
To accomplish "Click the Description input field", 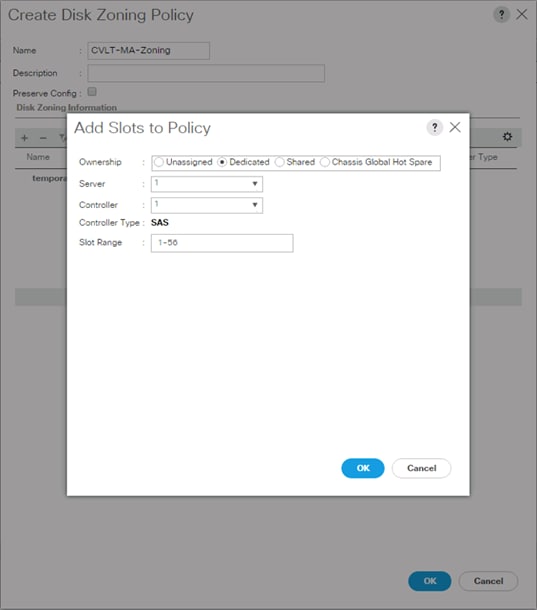I will click(x=206, y=73).
